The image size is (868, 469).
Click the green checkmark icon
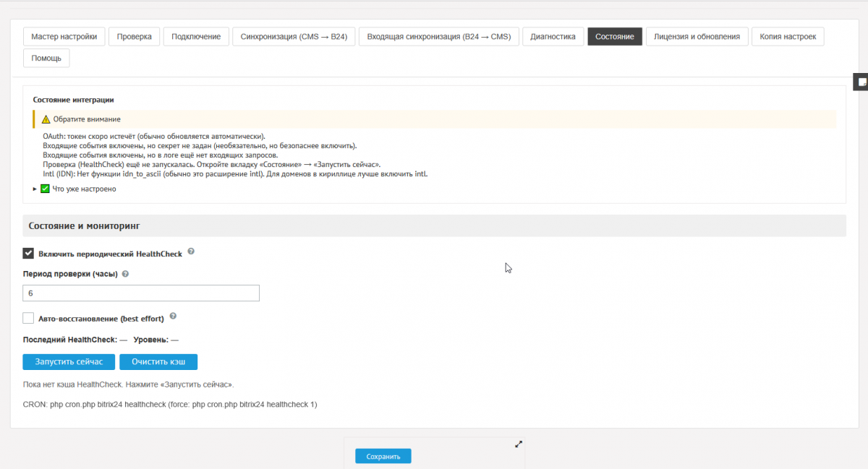click(45, 189)
